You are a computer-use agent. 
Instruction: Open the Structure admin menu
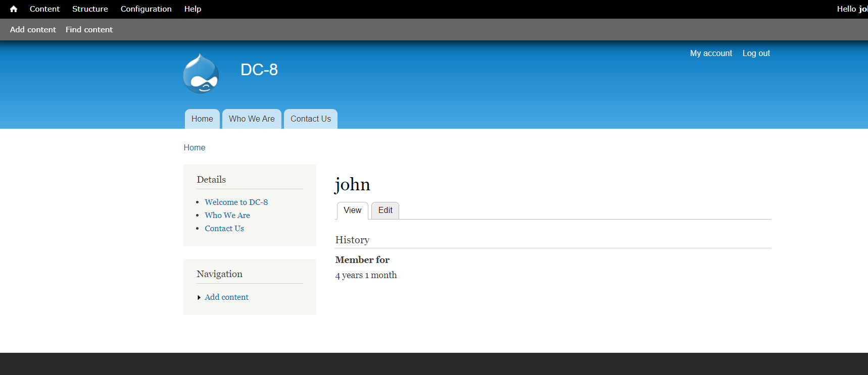[90, 9]
